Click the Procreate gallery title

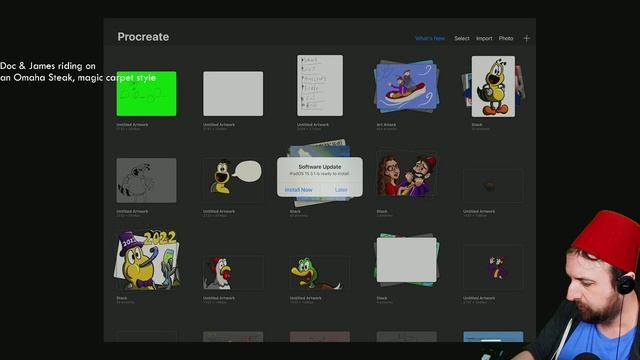click(143, 37)
